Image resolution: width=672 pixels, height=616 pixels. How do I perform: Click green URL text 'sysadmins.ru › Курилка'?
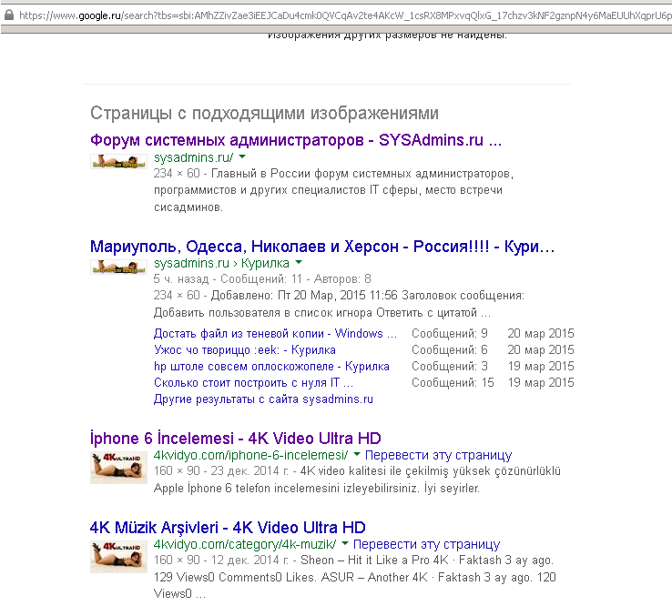(221, 263)
